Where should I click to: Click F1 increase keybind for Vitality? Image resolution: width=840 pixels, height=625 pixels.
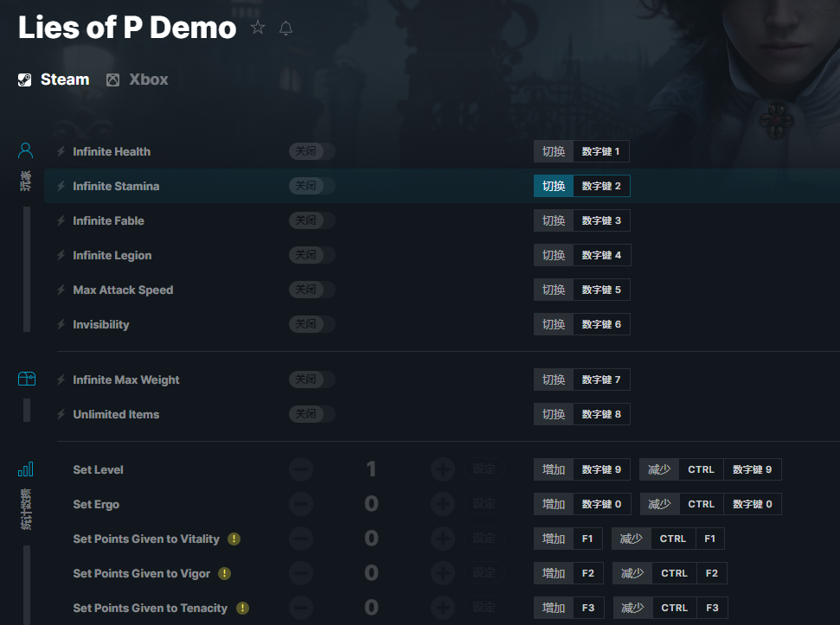587,539
